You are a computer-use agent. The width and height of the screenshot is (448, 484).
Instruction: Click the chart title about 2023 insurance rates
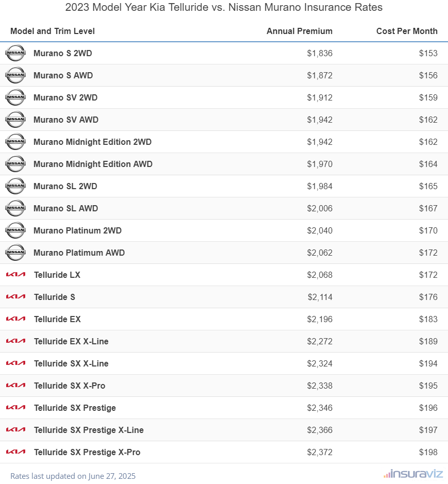(224, 7)
